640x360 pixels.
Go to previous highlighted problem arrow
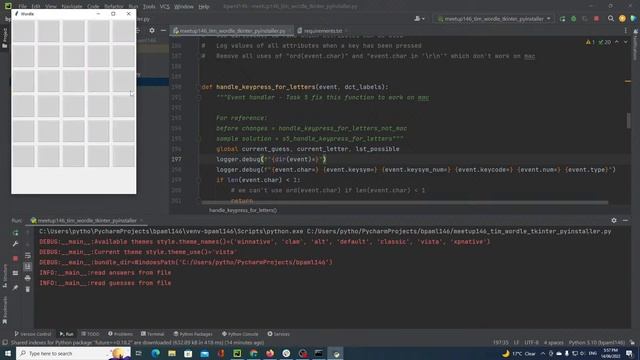point(617,42)
